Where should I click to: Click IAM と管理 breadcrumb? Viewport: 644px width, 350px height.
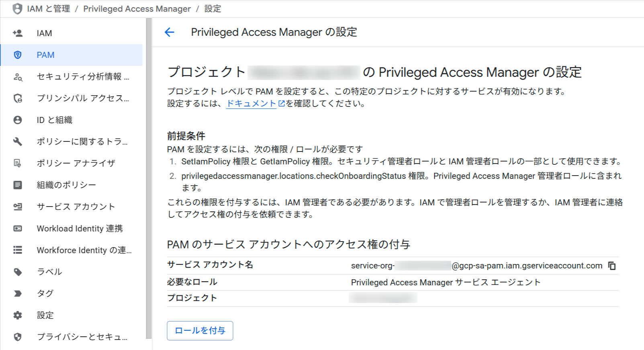pos(48,9)
